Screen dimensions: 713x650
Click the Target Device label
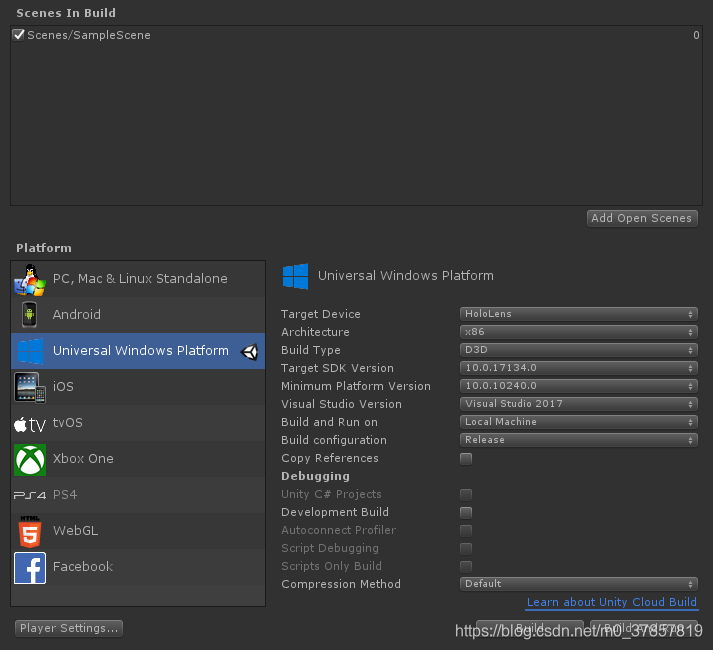[x=321, y=314]
